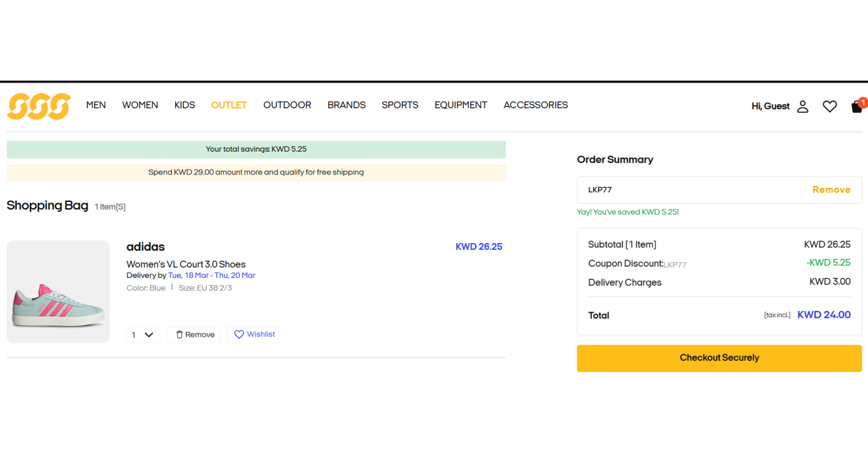Viewport: 868px width, 457px height.
Task: Open the shopping bag cart icon
Action: coord(857,106)
